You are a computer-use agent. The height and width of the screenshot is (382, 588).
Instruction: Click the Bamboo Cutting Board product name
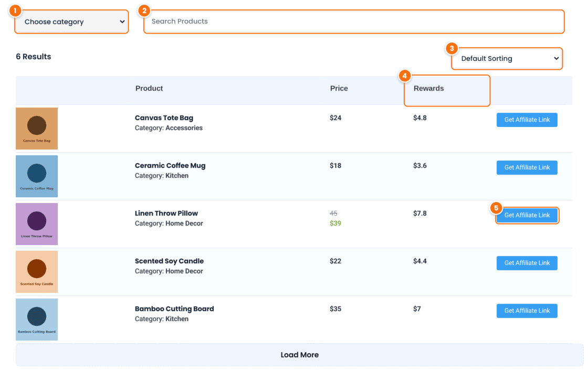click(174, 309)
